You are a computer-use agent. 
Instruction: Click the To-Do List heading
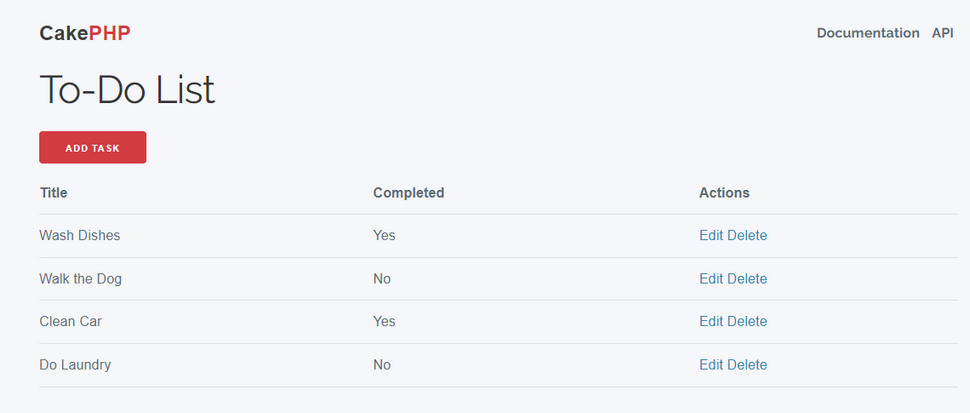point(127,90)
